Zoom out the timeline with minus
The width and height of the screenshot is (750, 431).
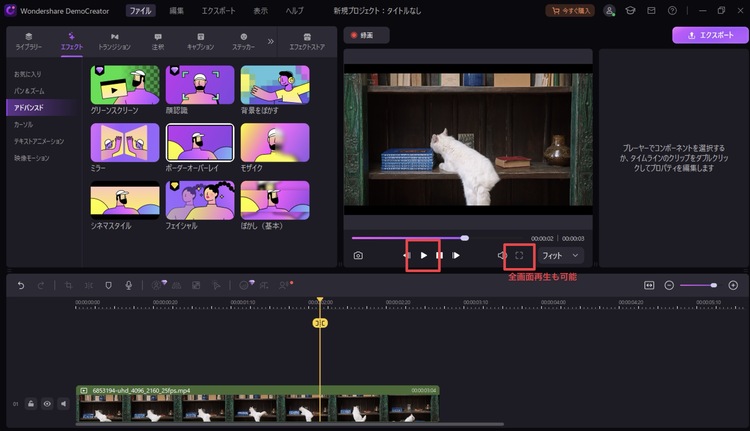click(x=669, y=286)
